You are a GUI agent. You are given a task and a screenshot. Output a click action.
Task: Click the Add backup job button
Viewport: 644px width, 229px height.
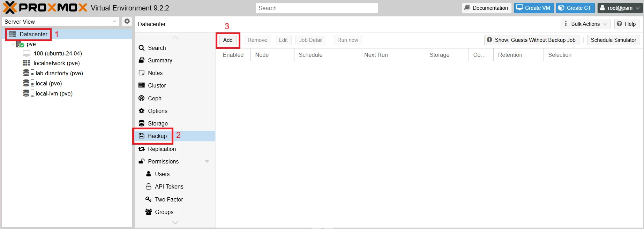click(228, 40)
